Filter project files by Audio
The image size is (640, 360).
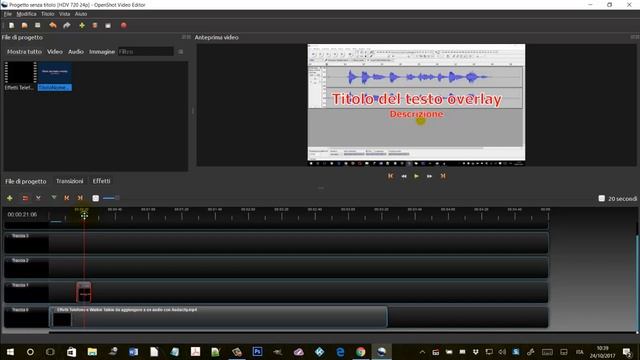click(76, 52)
